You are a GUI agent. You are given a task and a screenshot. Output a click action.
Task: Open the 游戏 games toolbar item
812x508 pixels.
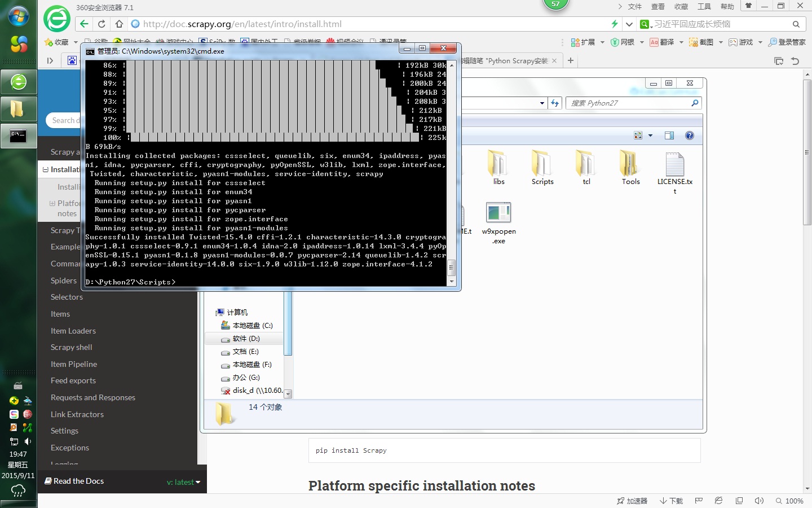click(x=741, y=42)
